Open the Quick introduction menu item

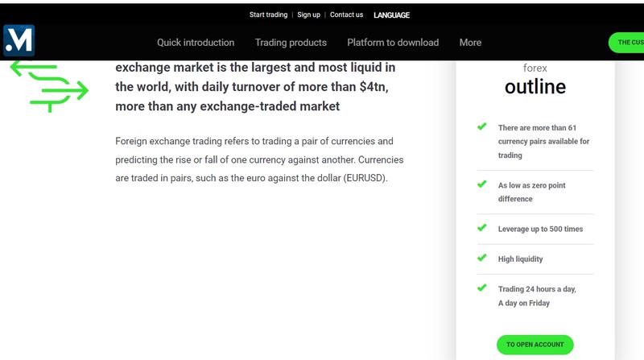[x=196, y=43]
